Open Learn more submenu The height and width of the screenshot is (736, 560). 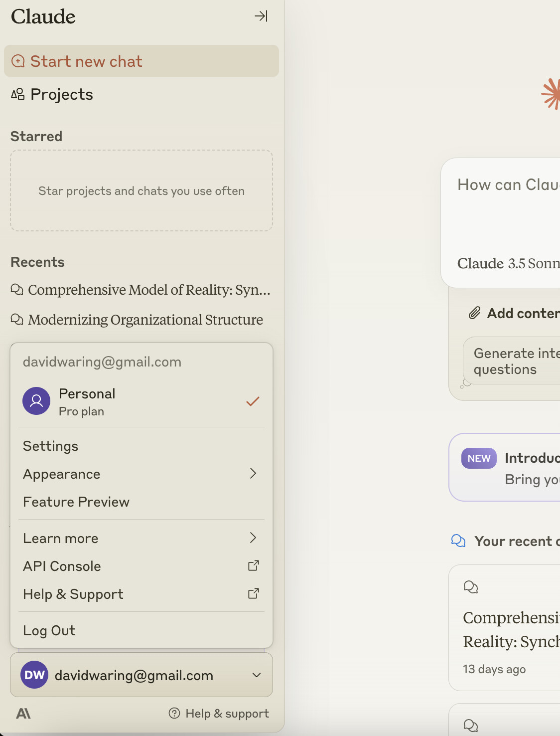[141, 538]
